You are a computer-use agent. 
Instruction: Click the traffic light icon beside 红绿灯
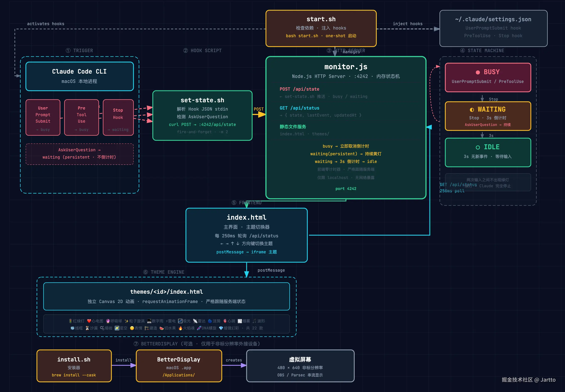pos(71,321)
